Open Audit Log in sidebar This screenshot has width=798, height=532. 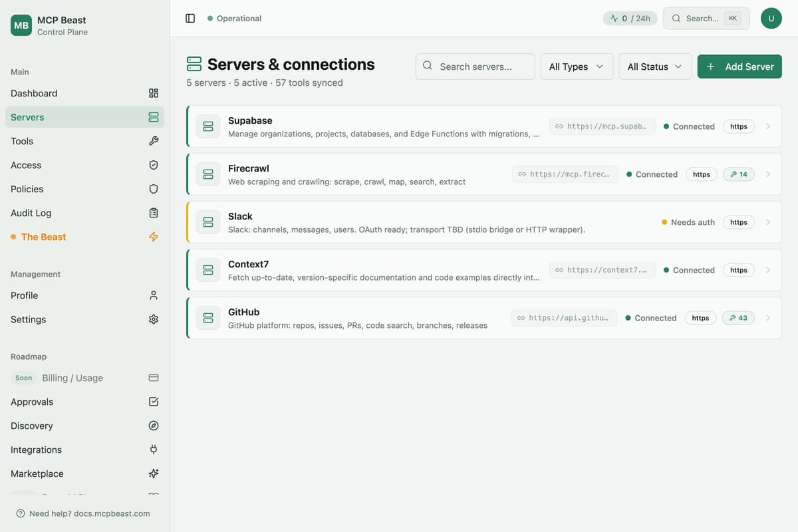pyautogui.click(x=84, y=213)
